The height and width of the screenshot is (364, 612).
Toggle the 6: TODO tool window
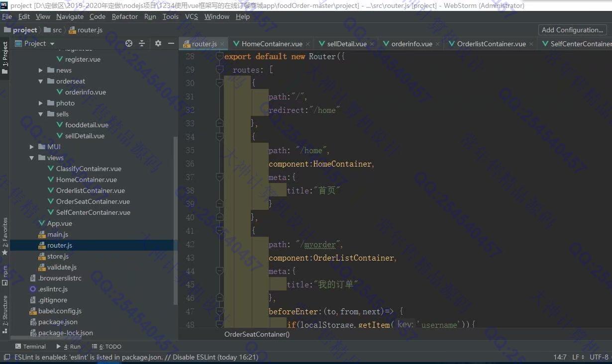point(106,347)
